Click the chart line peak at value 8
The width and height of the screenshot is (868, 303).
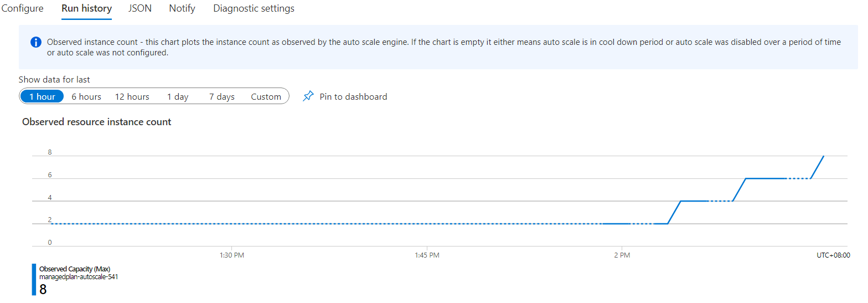824,156
